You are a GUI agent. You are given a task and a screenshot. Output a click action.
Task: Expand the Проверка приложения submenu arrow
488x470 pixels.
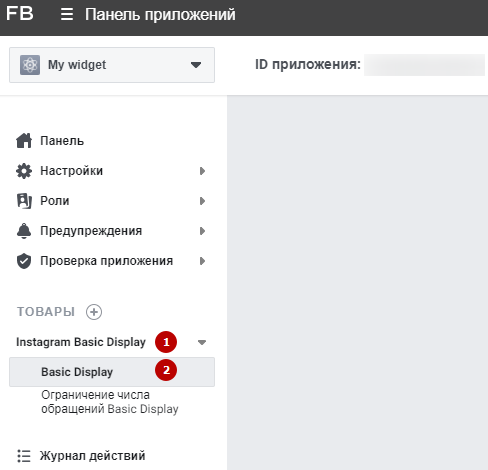(x=202, y=261)
